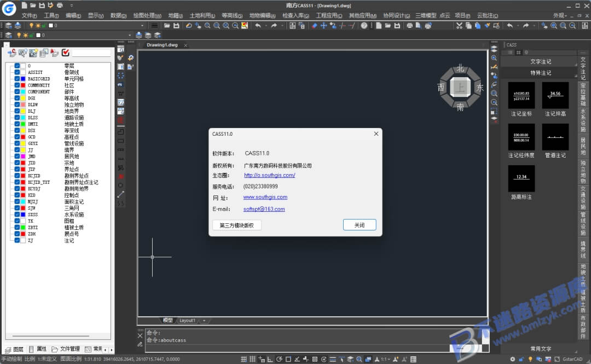Click the red-checkmark icon in the layer panel toolbar
Image resolution: width=591 pixels, height=364 pixels.
pos(65,53)
